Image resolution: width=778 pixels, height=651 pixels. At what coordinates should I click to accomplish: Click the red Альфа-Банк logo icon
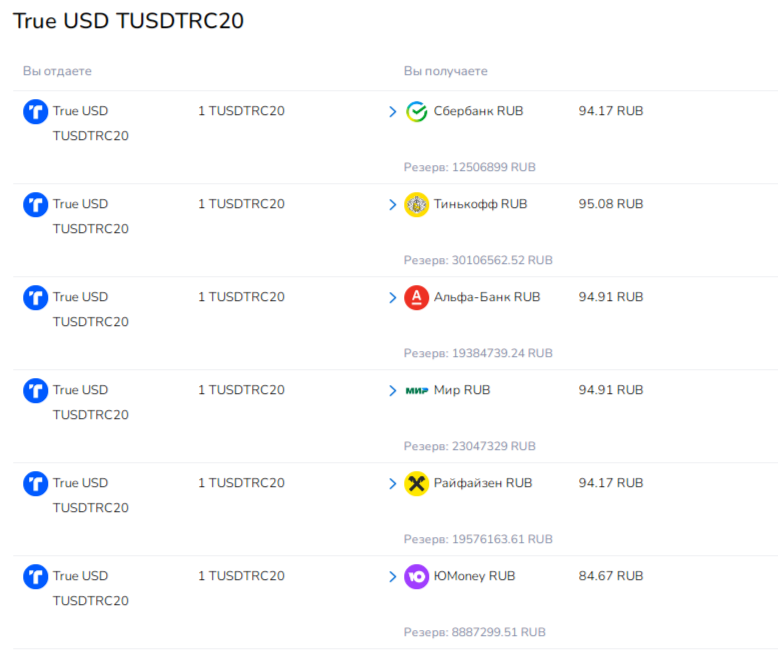coord(416,298)
